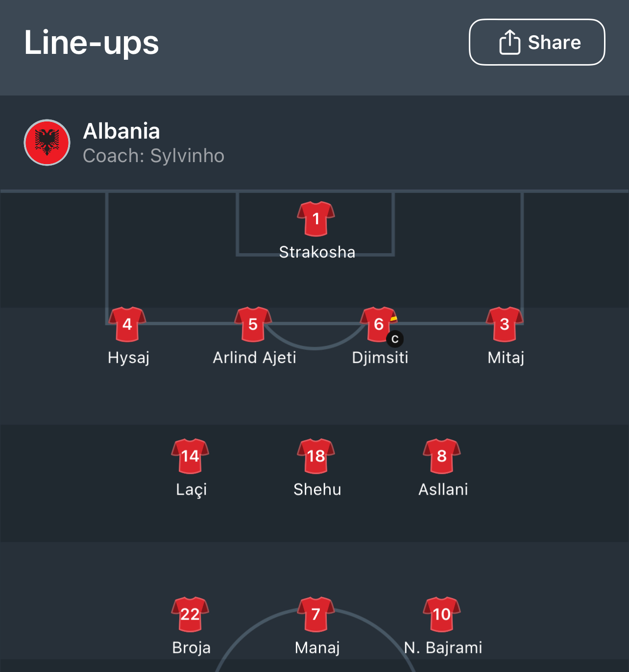Tap Djimsiti's number 6 jersey
This screenshot has width=629, height=672.
(x=378, y=324)
